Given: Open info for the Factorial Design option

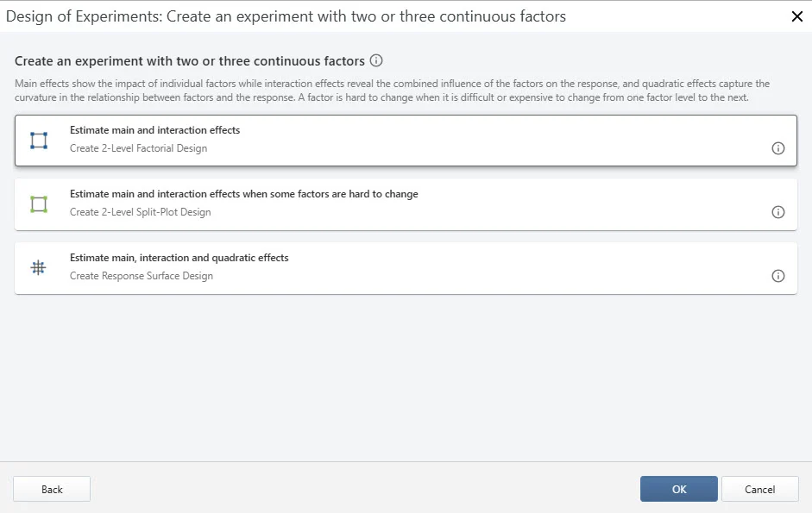Looking at the screenshot, I should (777, 148).
